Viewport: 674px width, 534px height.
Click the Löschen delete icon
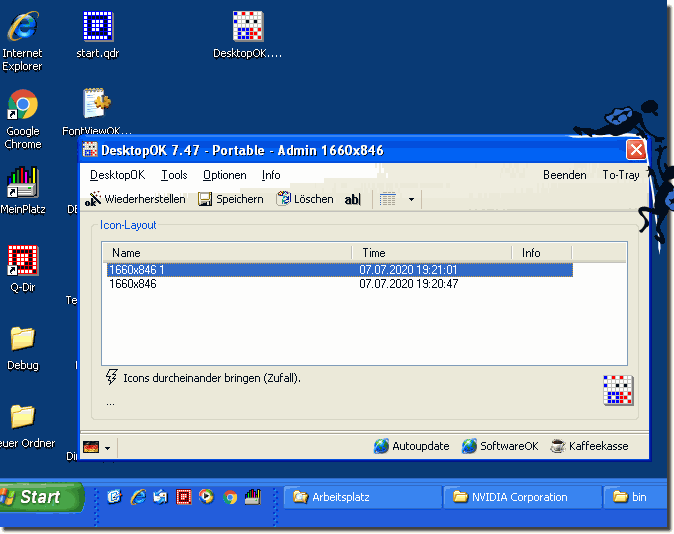(284, 199)
